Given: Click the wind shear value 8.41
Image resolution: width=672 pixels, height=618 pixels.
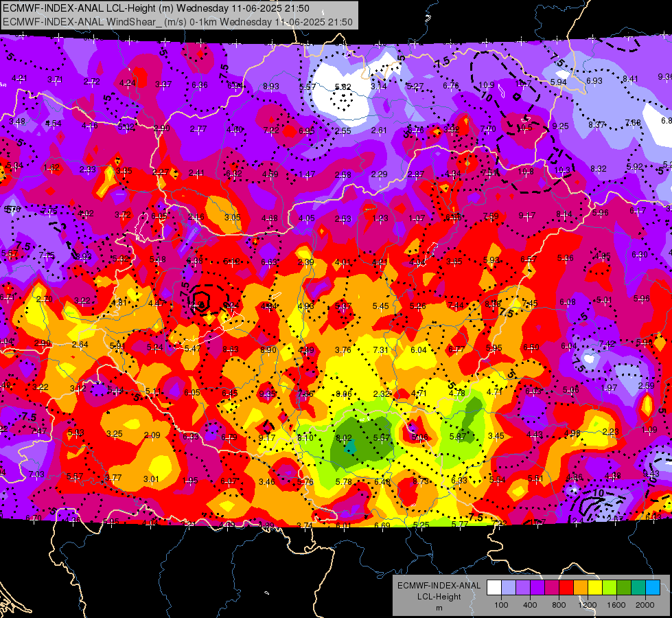Looking at the screenshot, I should (630, 78).
